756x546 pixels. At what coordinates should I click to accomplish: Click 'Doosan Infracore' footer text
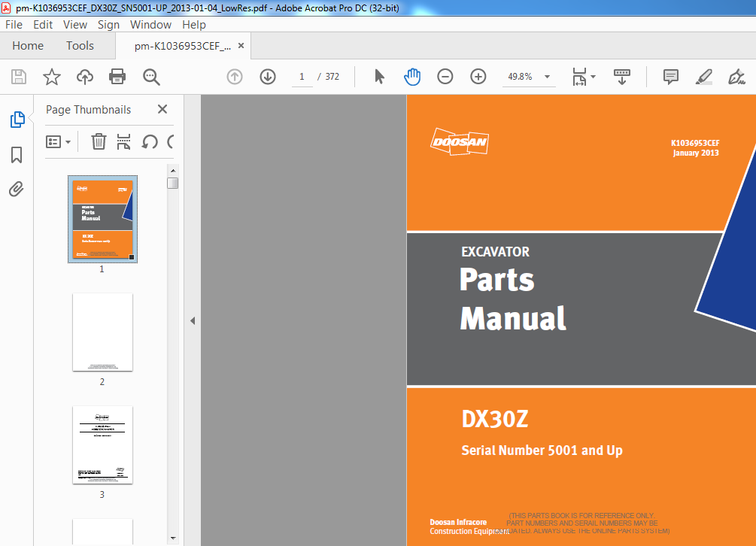459,522
